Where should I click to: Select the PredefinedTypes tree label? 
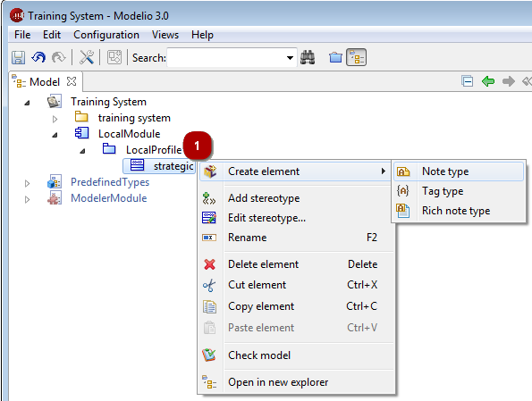click(110, 182)
